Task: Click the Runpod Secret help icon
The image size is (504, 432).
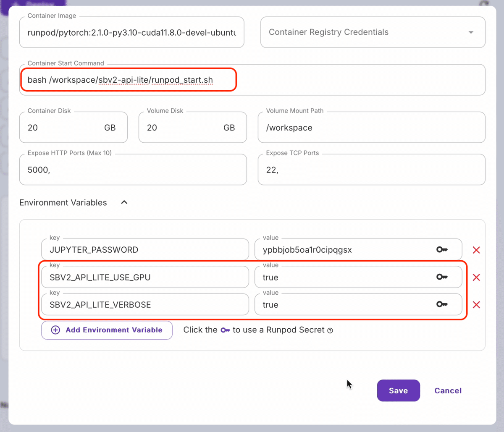Action: coord(330,330)
